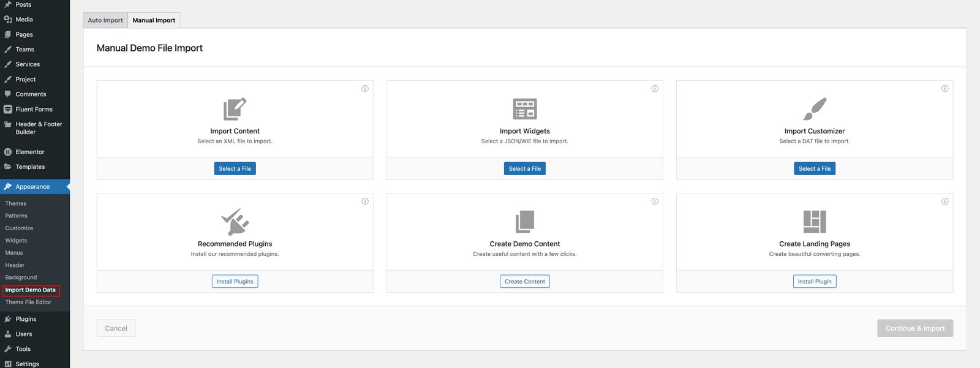The height and width of the screenshot is (368, 980).
Task: Click the info icon on Import Customizer card
Action: click(x=944, y=88)
